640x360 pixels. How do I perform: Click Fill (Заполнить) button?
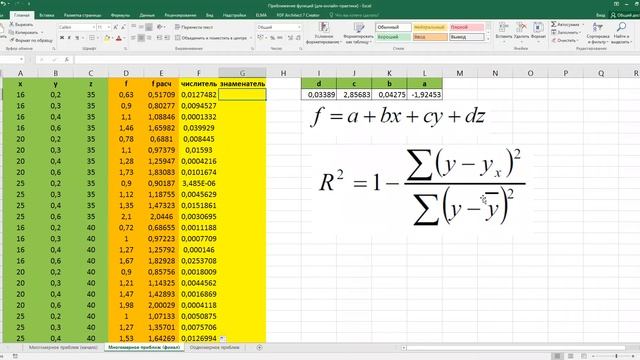[x=565, y=32]
